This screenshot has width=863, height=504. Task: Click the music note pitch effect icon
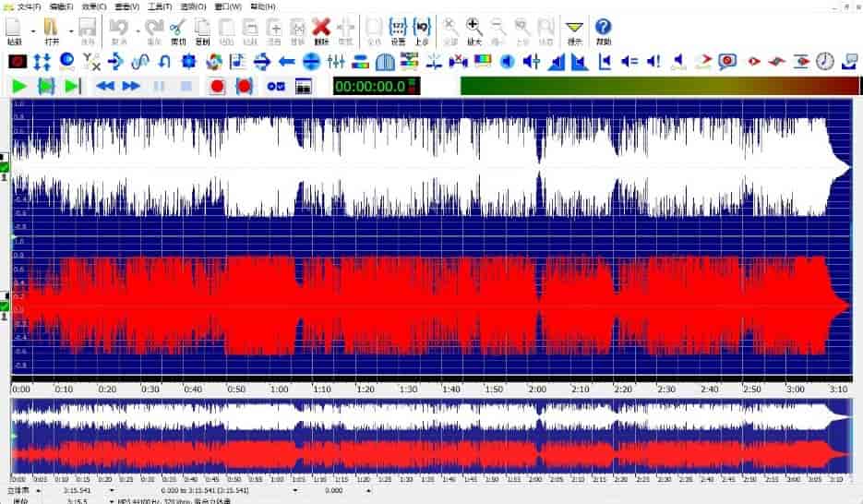tap(238, 62)
